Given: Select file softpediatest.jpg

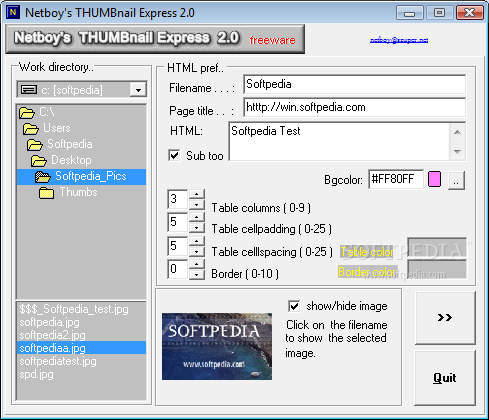Looking at the screenshot, I should 81,361.
